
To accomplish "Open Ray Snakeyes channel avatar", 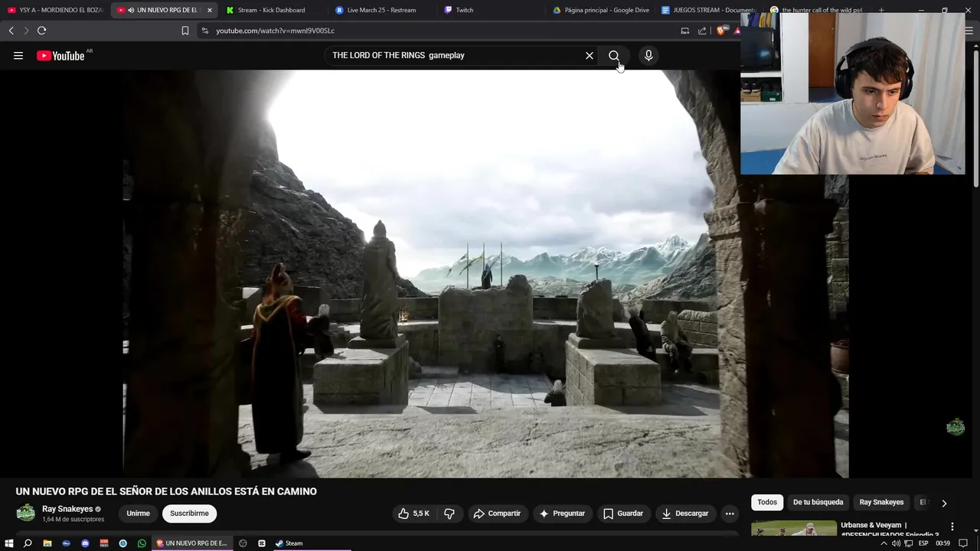I will point(26,513).
